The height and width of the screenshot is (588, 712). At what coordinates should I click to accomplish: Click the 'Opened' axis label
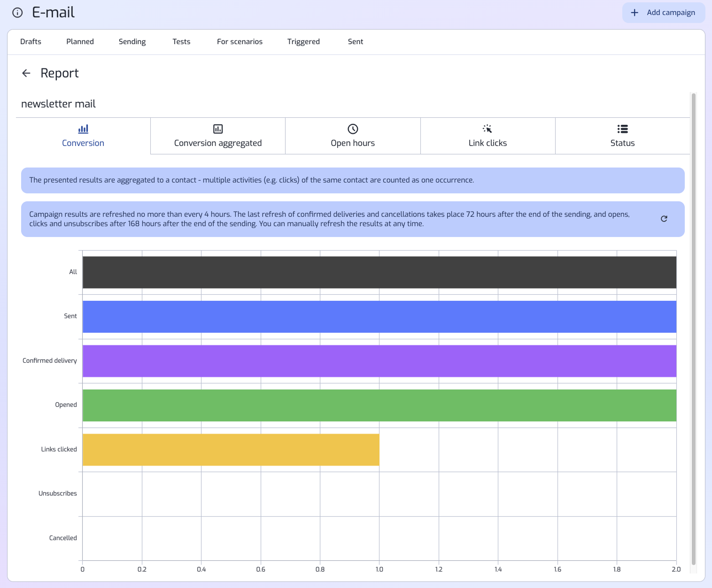coord(66,405)
